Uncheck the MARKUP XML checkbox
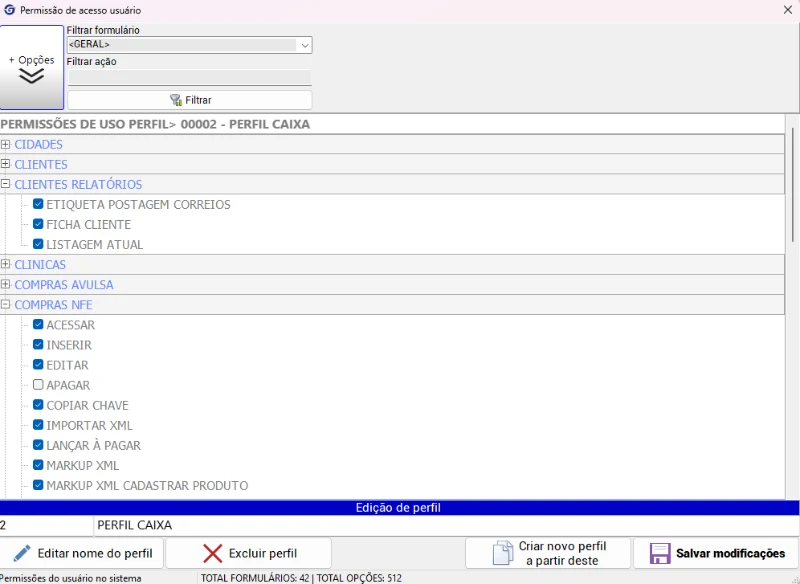The image size is (800, 584). point(38,465)
